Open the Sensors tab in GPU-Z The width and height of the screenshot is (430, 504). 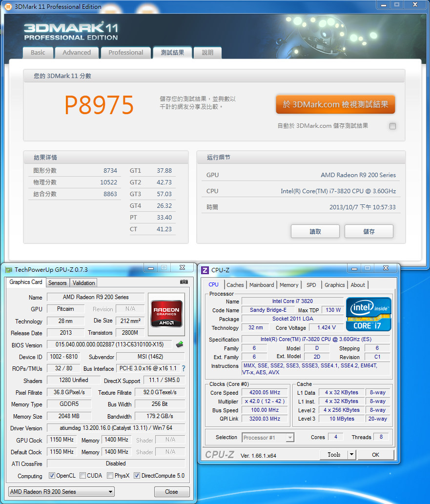58,282
